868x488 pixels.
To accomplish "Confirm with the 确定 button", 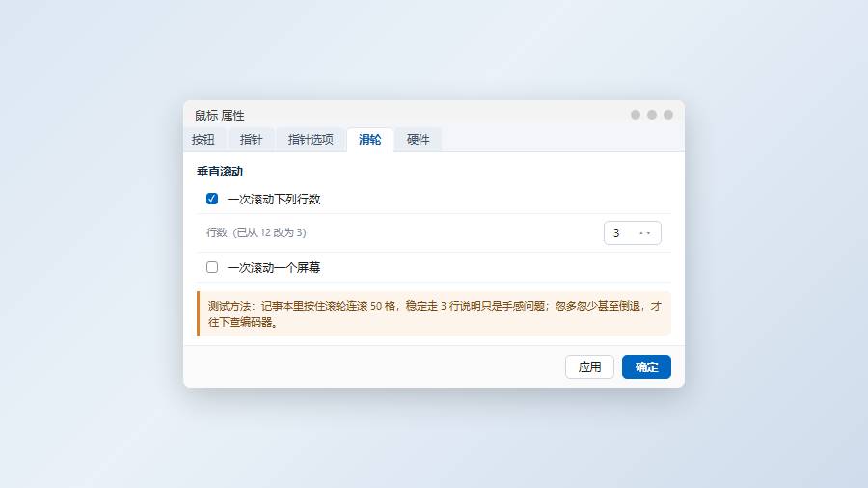I will pos(646,366).
